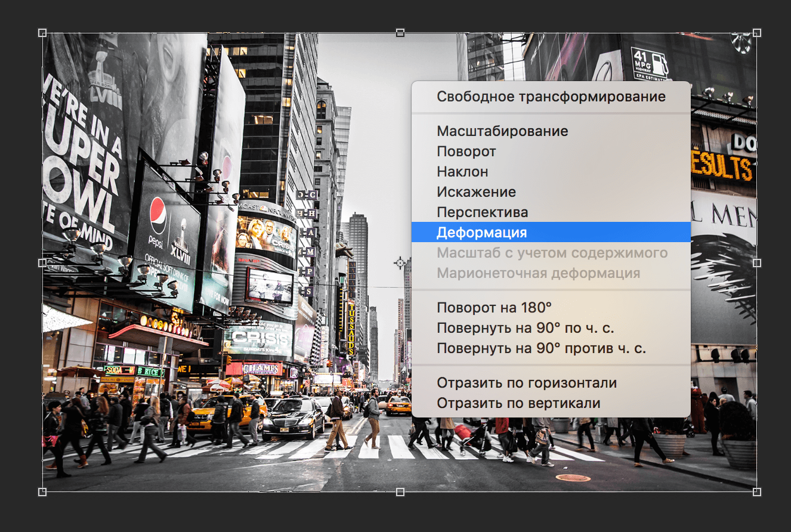Select Поворот from the transform menu
This screenshot has height=532, width=791.
tap(466, 151)
